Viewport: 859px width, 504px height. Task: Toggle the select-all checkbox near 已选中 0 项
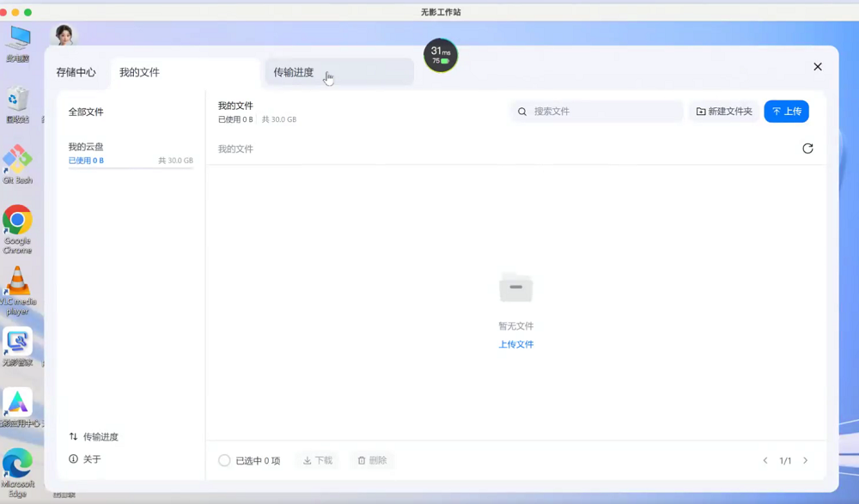[225, 460]
